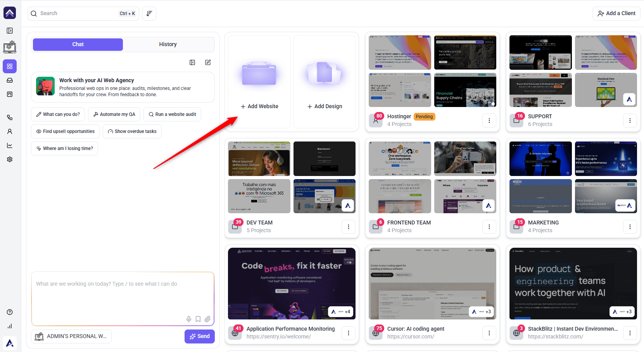Choose the 'What can you do?' suggestion

[x=58, y=114]
